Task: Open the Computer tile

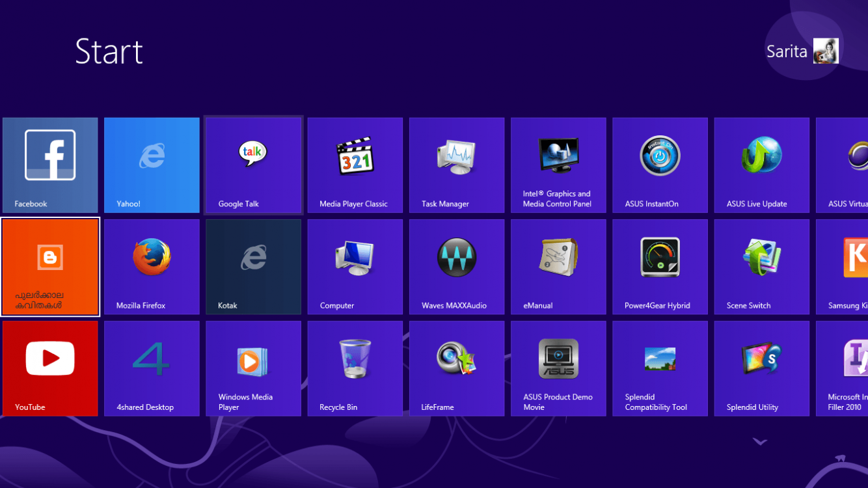Action: 355,267
